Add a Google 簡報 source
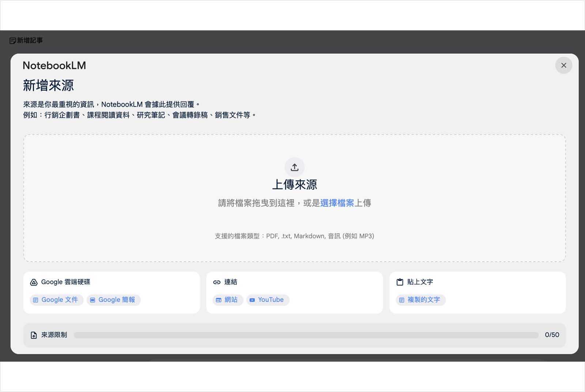585x392 pixels. (114, 300)
